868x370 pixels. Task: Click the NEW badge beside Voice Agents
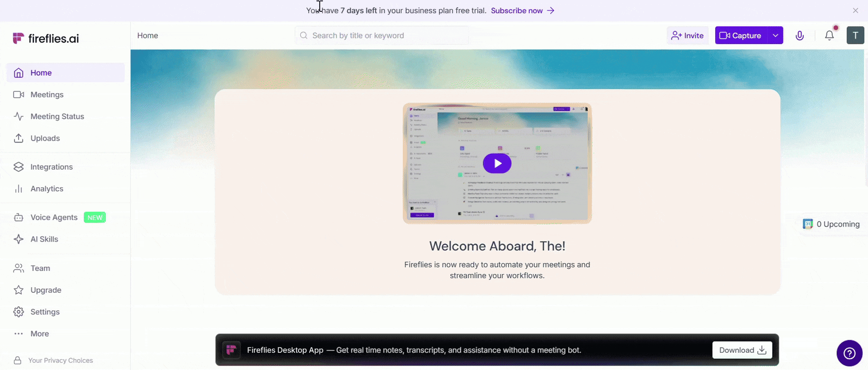point(95,218)
